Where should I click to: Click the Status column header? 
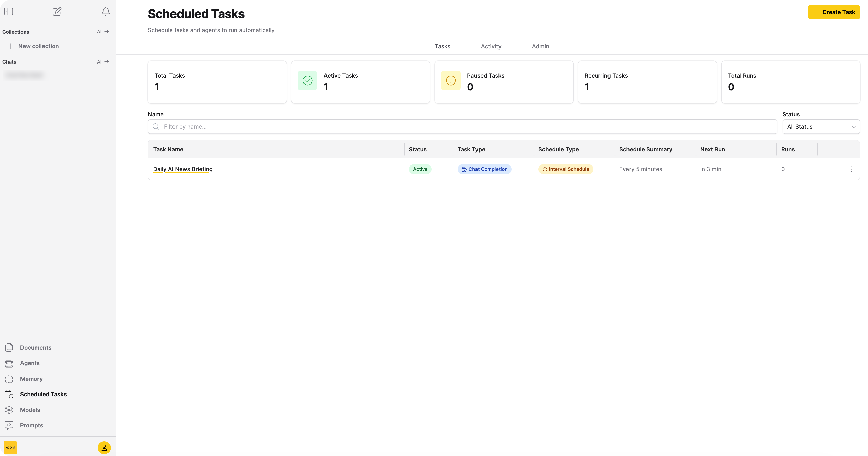418,149
